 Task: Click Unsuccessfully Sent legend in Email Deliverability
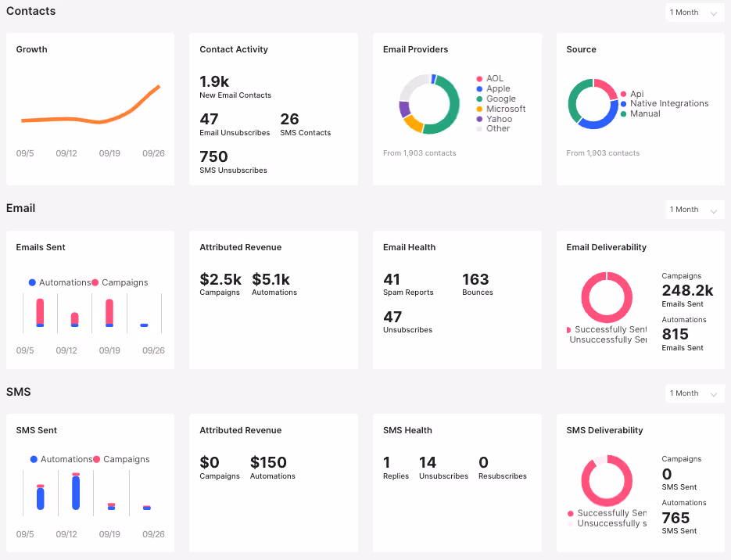coord(607,340)
